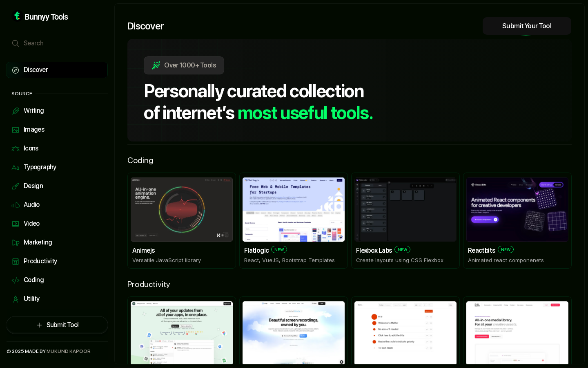
Task: Click the Typography Aa icon
Action: pos(16,167)
